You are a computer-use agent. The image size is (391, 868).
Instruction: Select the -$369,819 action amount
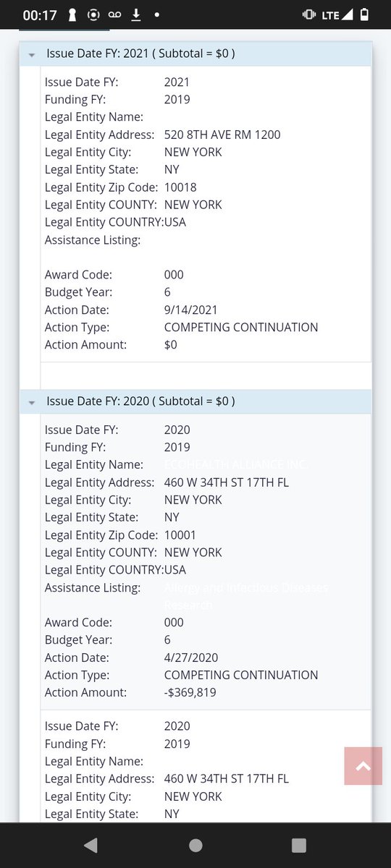[x=190, y=693]
